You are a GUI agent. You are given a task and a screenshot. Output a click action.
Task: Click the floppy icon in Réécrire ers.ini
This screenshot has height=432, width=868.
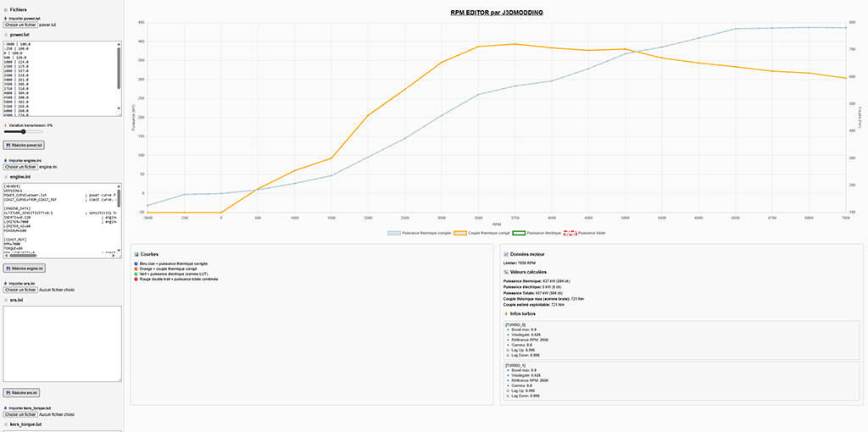click(8, 393)
